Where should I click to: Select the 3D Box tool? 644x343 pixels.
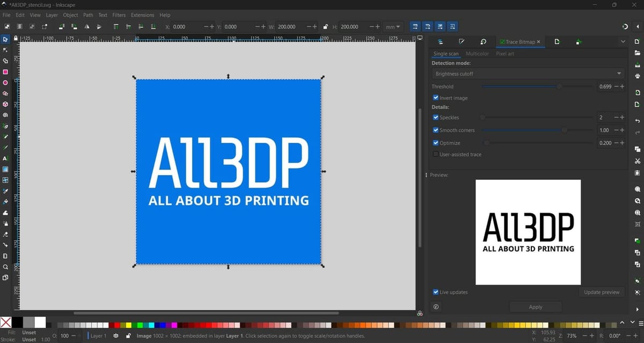click(5, 104)
